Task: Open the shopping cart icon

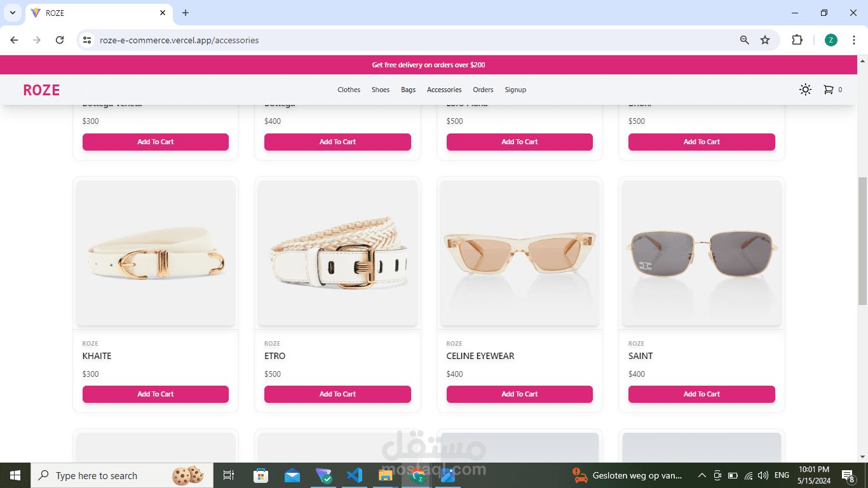Action: pos(828,90)
